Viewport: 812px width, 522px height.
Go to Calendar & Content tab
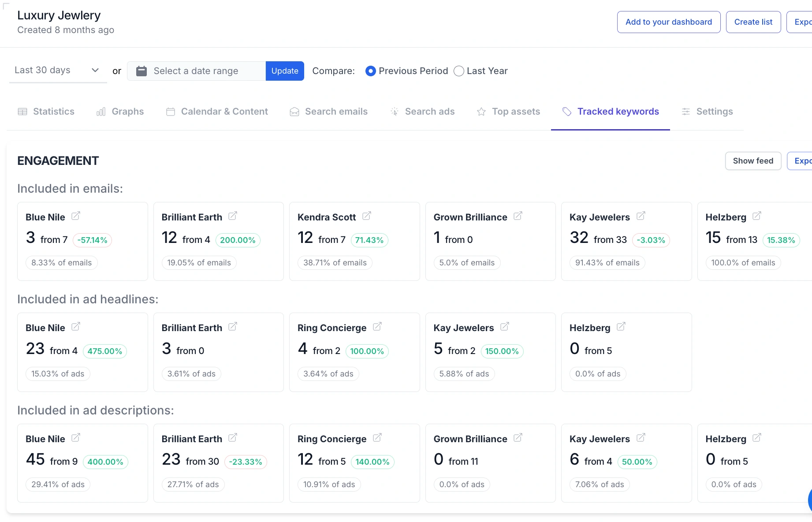[x=217, y=112]
